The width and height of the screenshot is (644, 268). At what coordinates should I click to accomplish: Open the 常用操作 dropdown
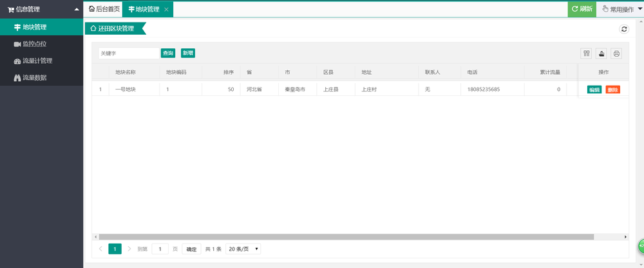click(620, 10)
